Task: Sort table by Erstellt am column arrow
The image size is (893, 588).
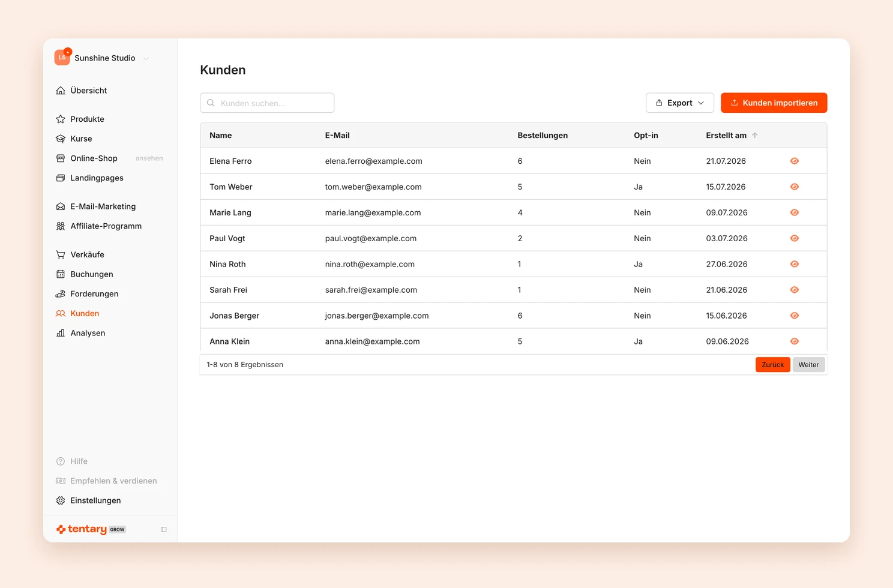Action: click(x=755, y=136)
